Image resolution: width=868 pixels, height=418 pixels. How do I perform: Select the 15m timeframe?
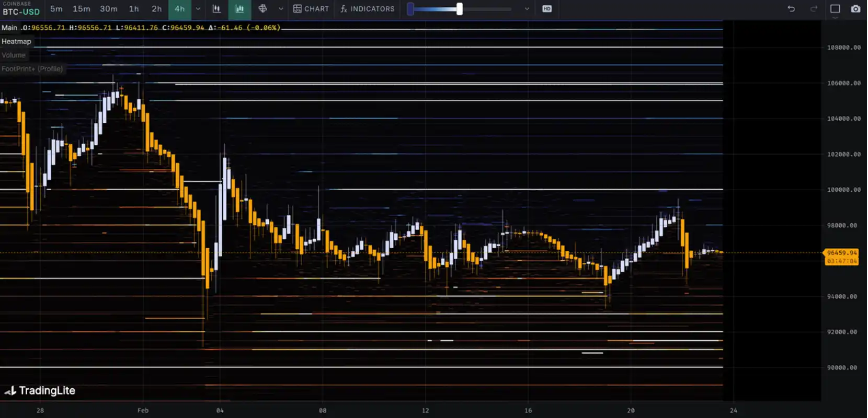(81, 9)
